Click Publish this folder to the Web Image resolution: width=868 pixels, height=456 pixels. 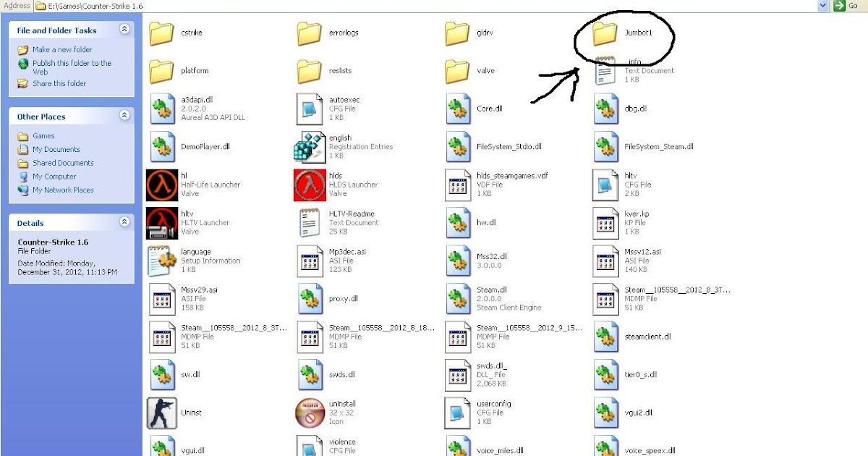point(72,67)
